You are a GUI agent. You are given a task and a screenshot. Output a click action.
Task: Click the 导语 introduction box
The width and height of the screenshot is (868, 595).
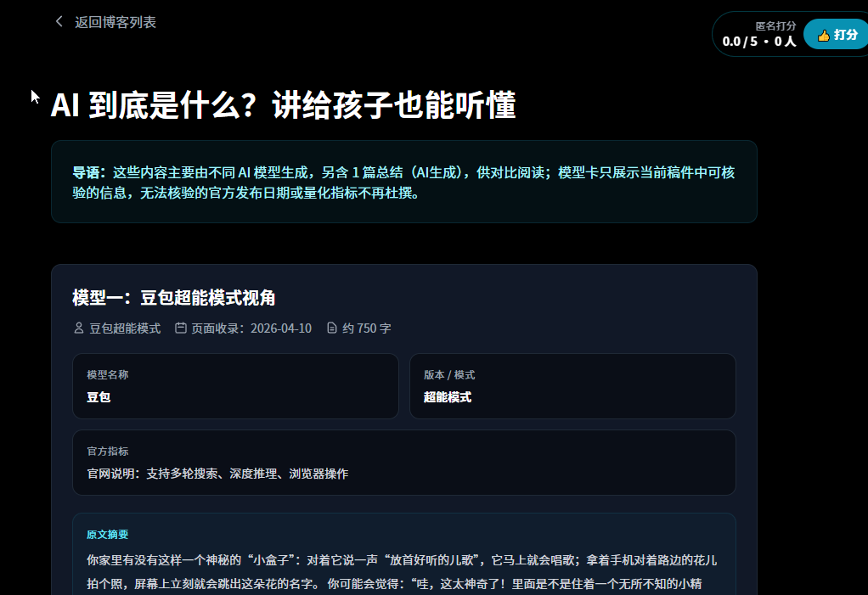click(403, 182)
